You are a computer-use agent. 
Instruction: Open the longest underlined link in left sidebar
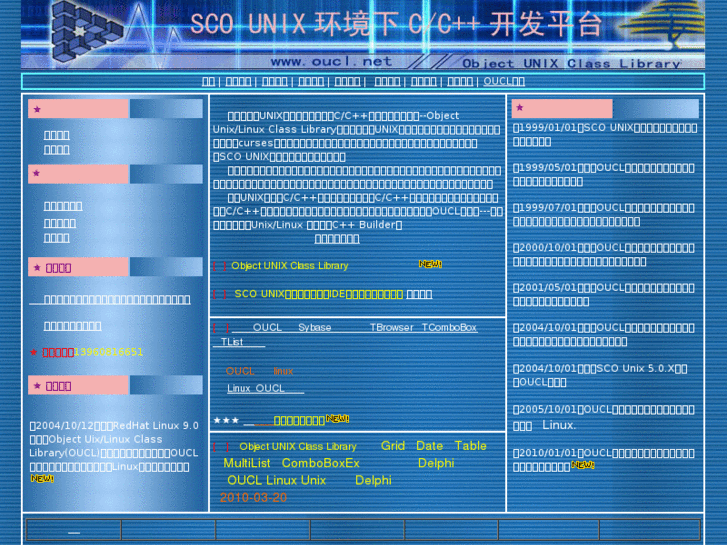(x=110, y=300)
